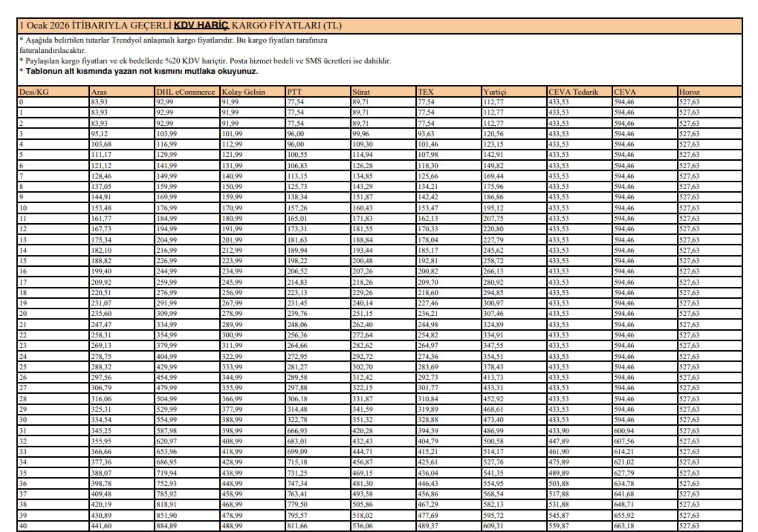
Task: Click Yurtiçi price 609,31 in last row
Action: [494, 526]
